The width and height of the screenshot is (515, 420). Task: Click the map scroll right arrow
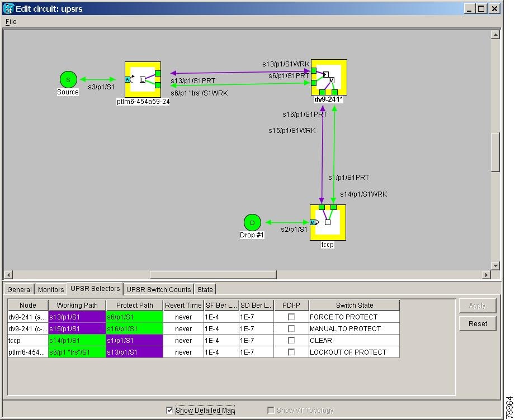point(486,275)
